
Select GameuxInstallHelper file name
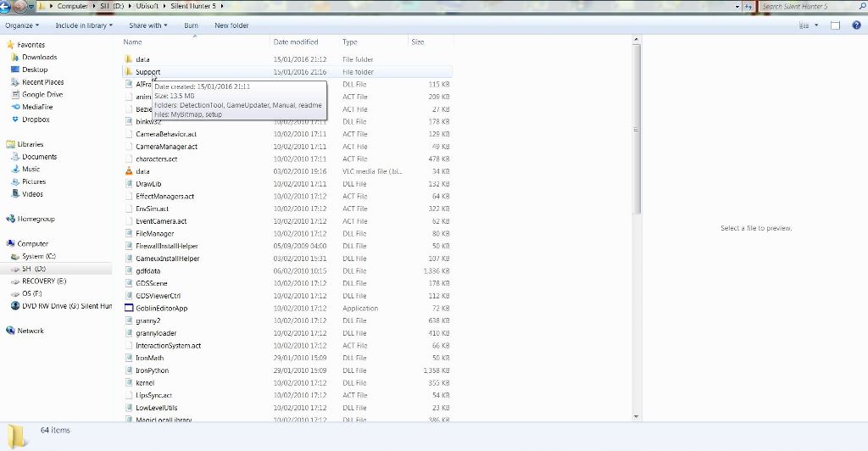168,259
